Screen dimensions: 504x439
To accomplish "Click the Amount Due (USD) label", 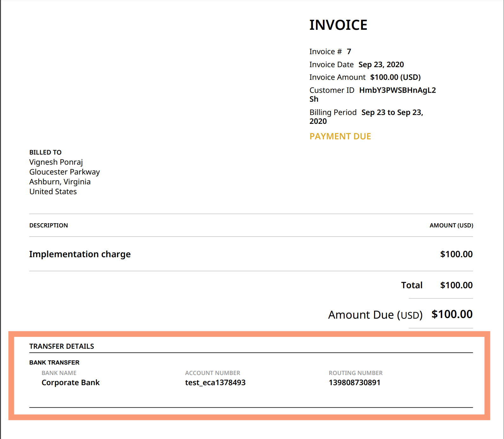I will click(375, 315).
